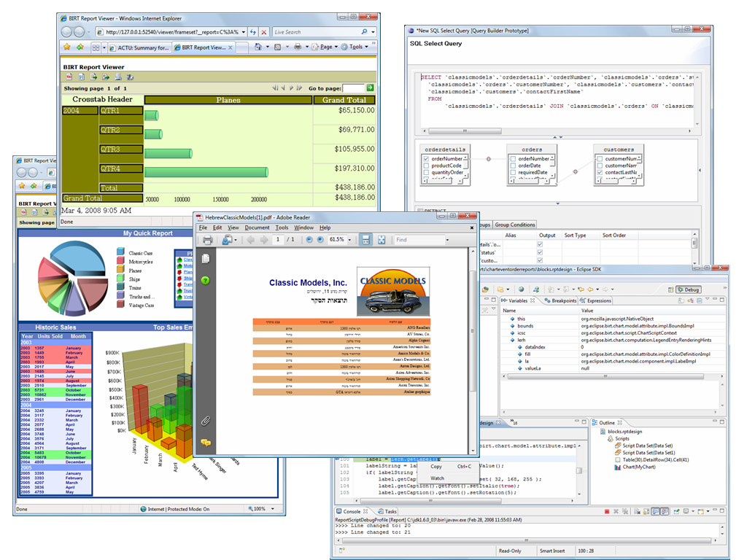Open the IE Tools dropdown menu
Image resolution: width=747 pixels, height=560 pixels.
point(357,47)
